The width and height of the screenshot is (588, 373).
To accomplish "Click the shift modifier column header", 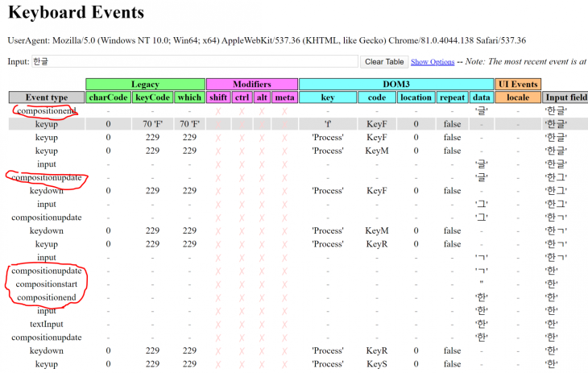I will [218, 97].
